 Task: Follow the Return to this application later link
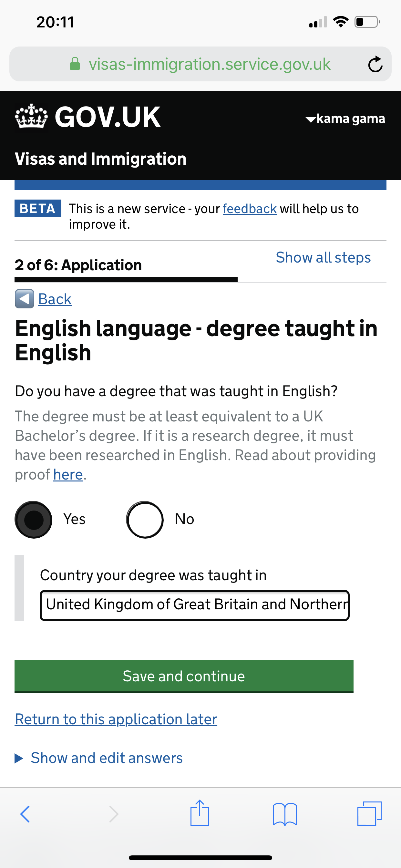coord(116,719)
